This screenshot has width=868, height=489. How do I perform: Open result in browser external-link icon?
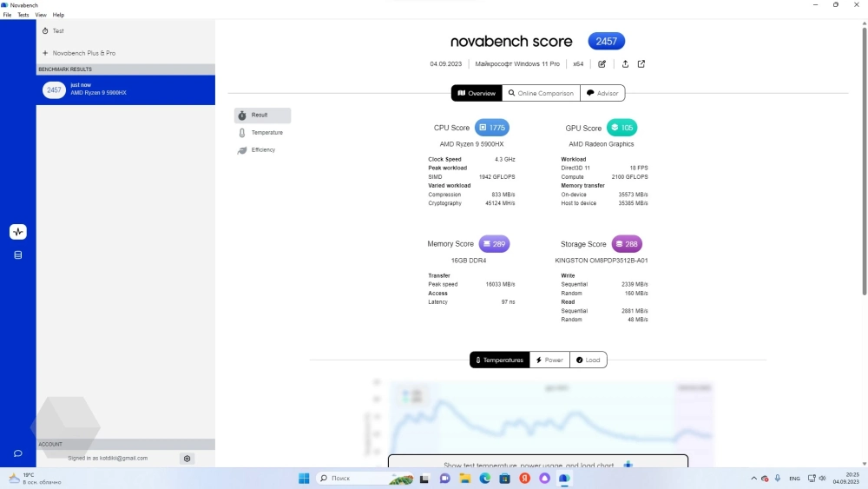tap(641, 63)
